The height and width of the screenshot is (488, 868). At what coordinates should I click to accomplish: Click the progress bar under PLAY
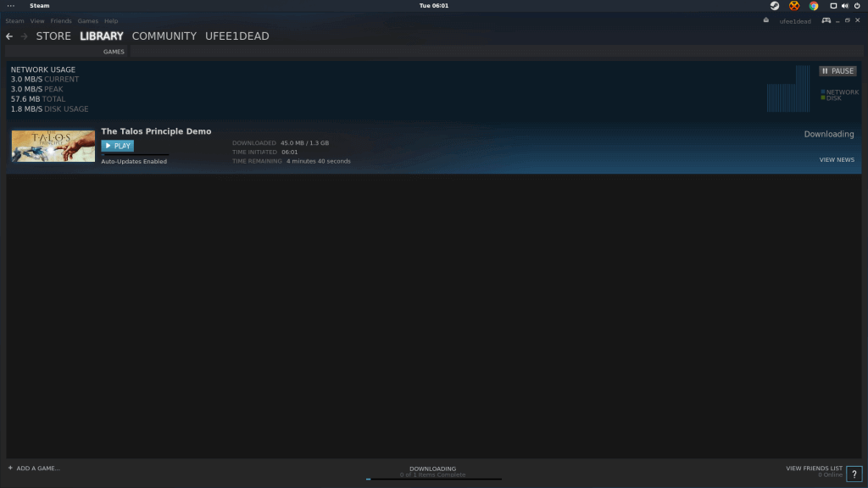pos(135,155)
